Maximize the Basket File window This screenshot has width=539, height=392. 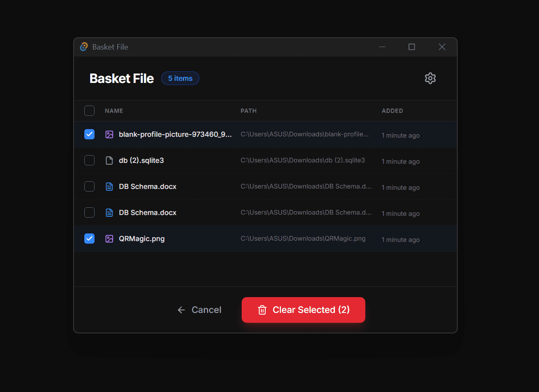click(x=412, y=47)
